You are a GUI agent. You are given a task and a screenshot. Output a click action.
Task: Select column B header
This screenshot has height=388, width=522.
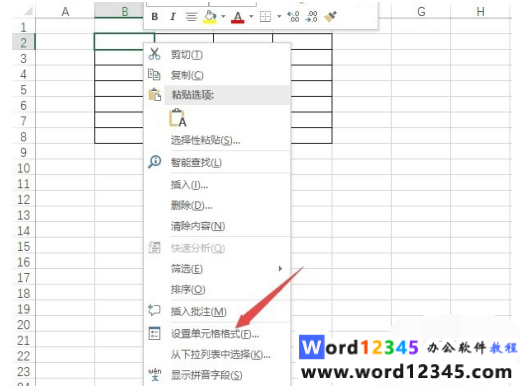pyautogui.click(x=119, y=12)
